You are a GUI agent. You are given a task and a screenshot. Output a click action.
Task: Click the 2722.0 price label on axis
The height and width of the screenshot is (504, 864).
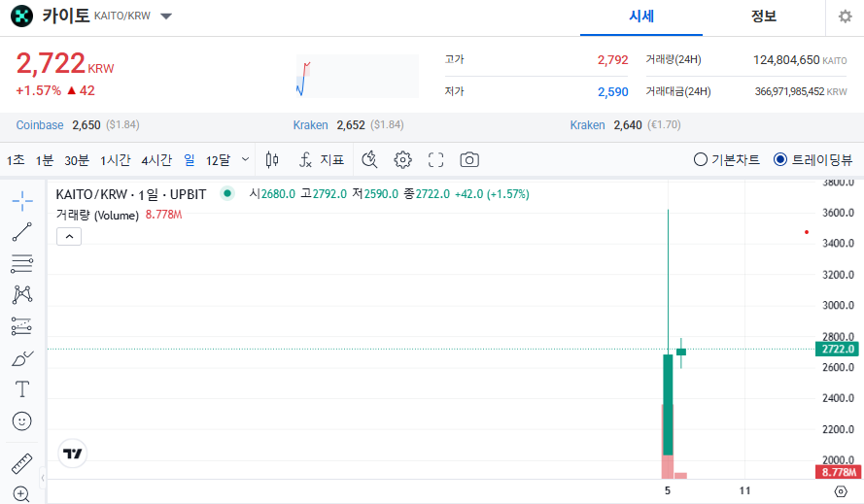(837, 350)
